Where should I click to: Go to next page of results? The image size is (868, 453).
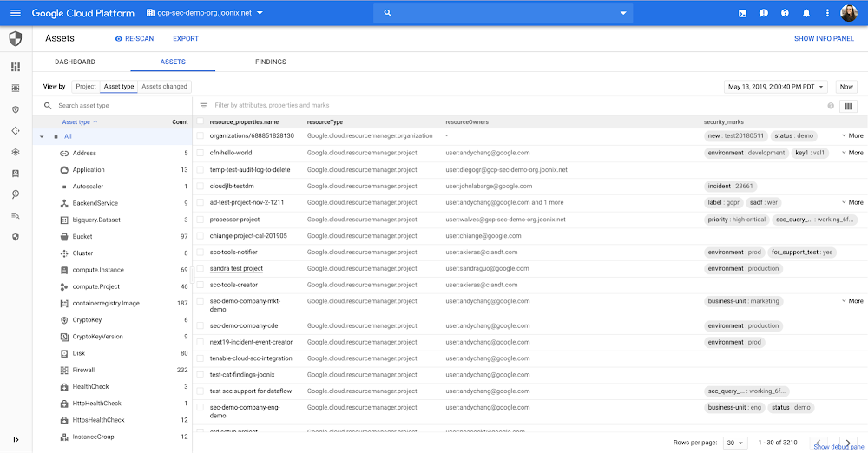[848, 442]
